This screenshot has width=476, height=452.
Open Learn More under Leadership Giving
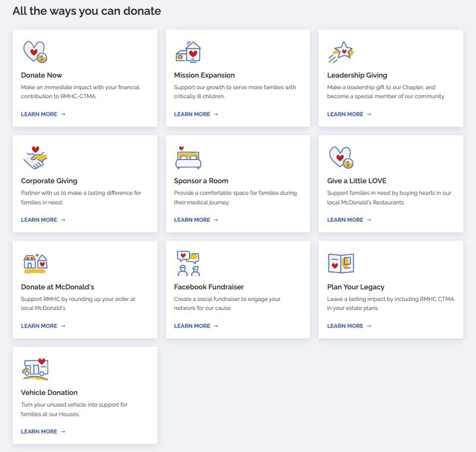tap(347, 114)
